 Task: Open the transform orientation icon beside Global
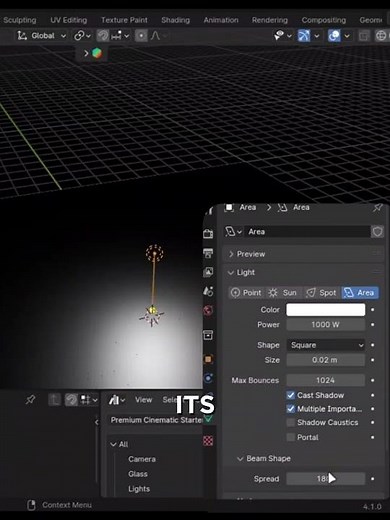click(x=22, y=36)
